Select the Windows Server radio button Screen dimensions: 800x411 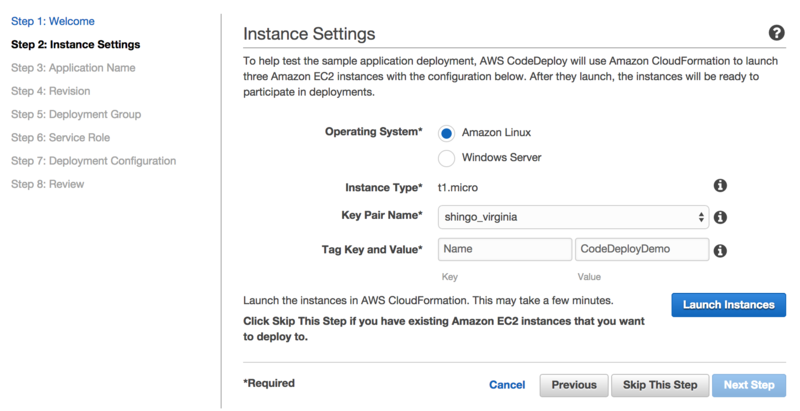(x=446, y=158)
